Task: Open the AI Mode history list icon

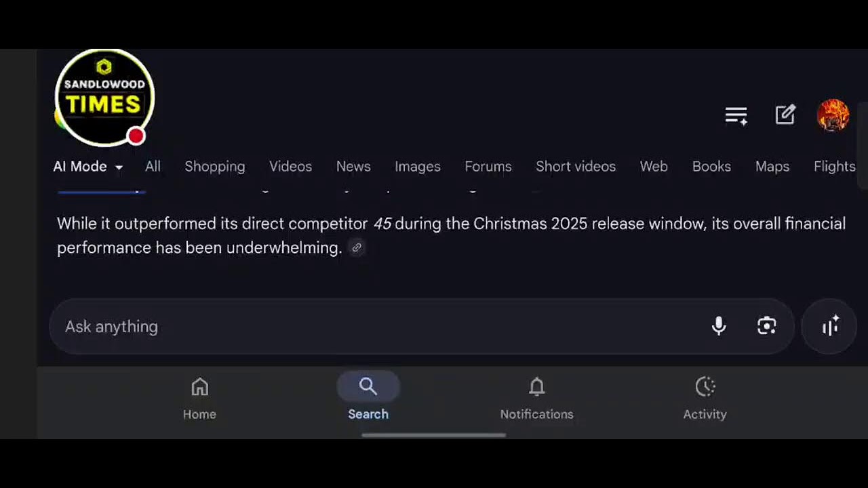Action: [736, 116]
